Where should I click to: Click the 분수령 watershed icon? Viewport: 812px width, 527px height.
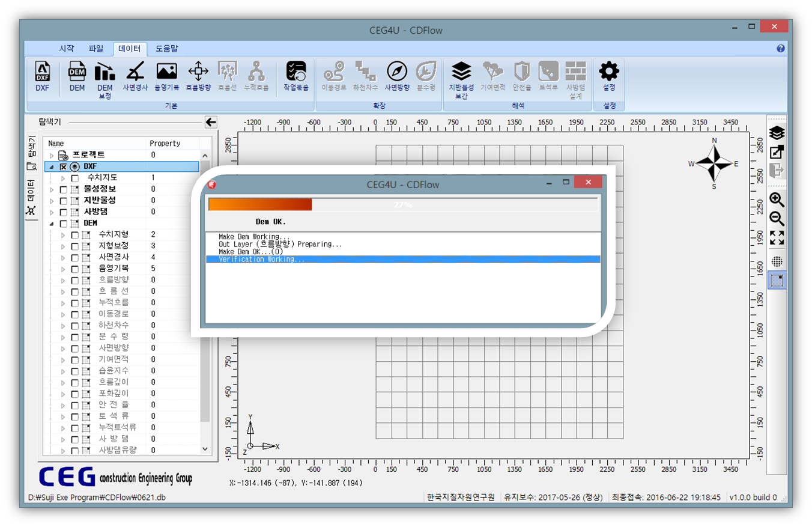tap(426, 77)
